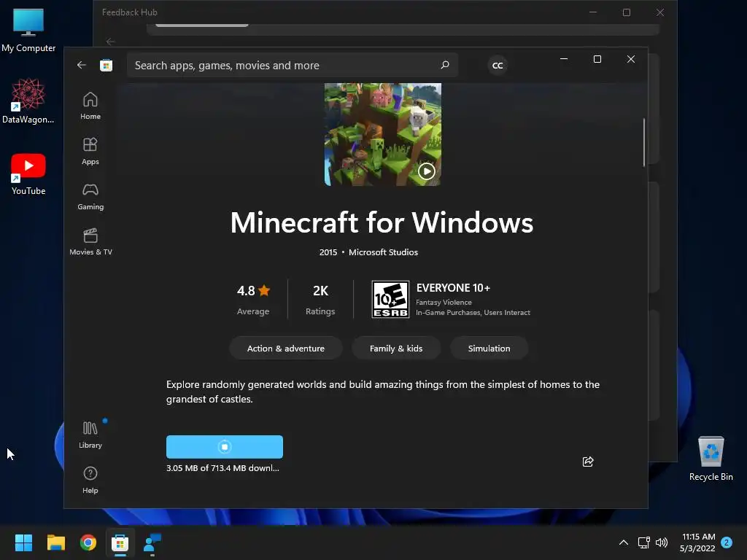Open the network status tray icon
Image resolution: width=747 pixels, height=560 pixels.
click(x=643, y=542)
